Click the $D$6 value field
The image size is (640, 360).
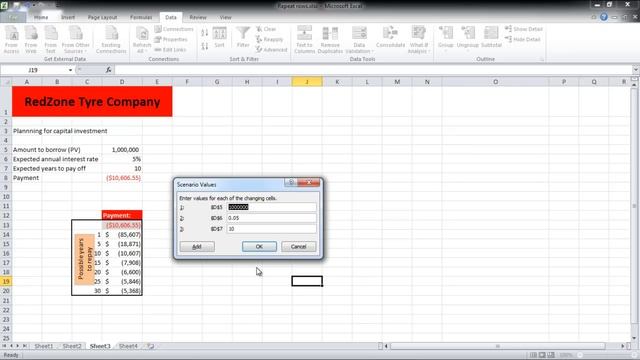(271, 218)
